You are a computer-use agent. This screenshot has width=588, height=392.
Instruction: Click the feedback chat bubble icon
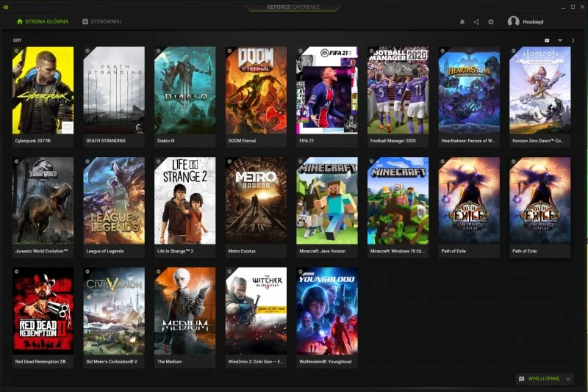521,379
